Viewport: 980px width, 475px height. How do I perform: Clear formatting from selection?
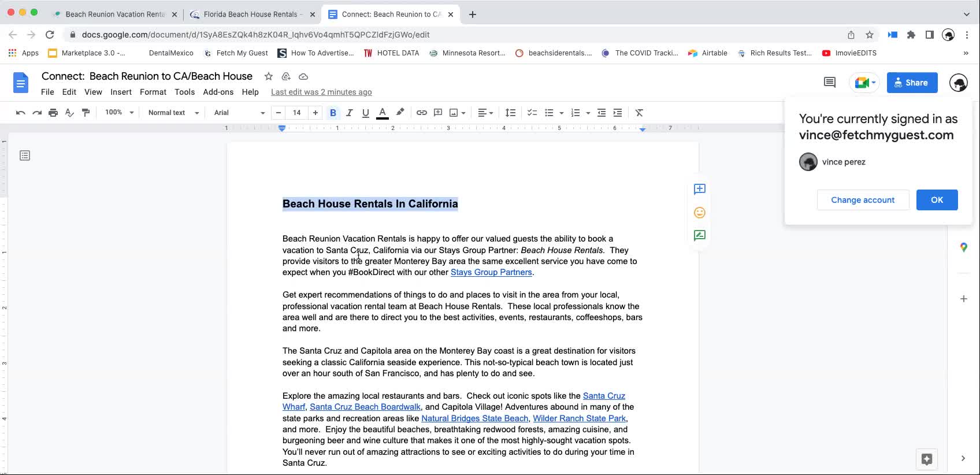[x=639, y=113]
